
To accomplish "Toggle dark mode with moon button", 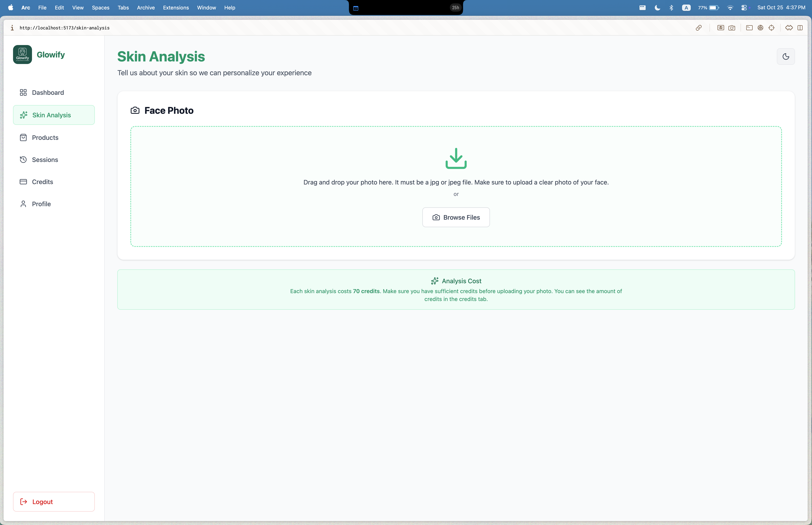I will tap(785, 57).
